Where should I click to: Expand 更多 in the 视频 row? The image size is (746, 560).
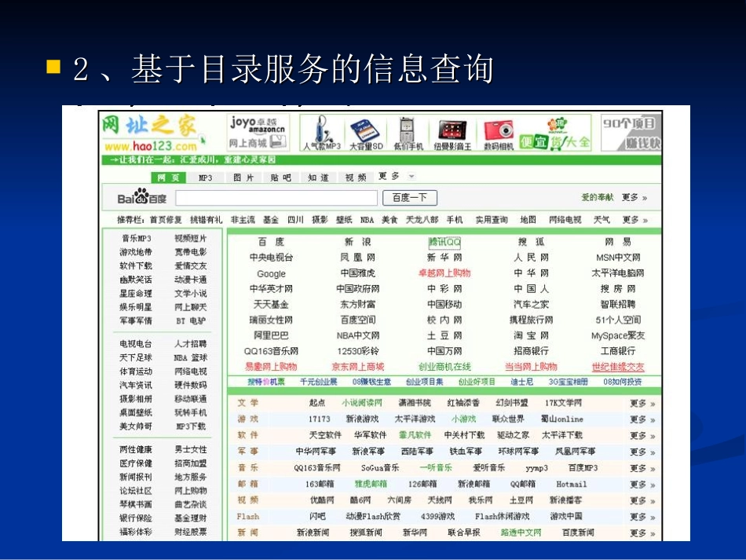pos(642,500)
